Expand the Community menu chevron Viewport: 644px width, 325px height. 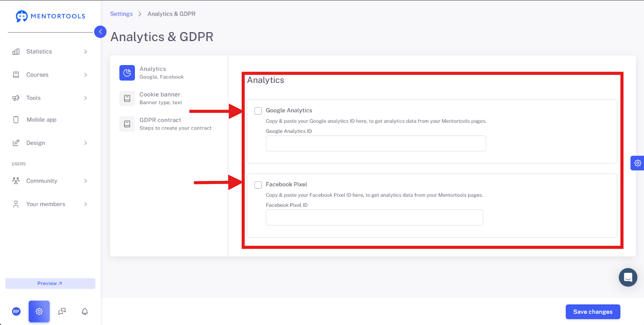(86, 181)
